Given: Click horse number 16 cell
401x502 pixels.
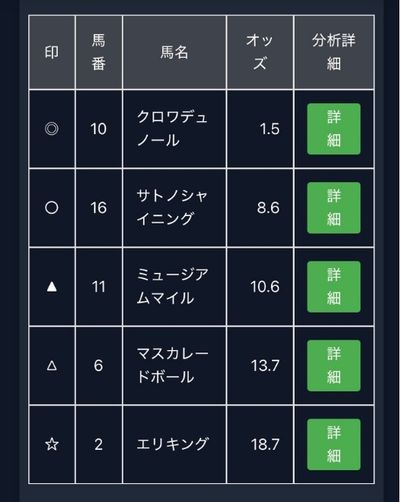Looking at the screenshot, I should click(x=99, y=208).
